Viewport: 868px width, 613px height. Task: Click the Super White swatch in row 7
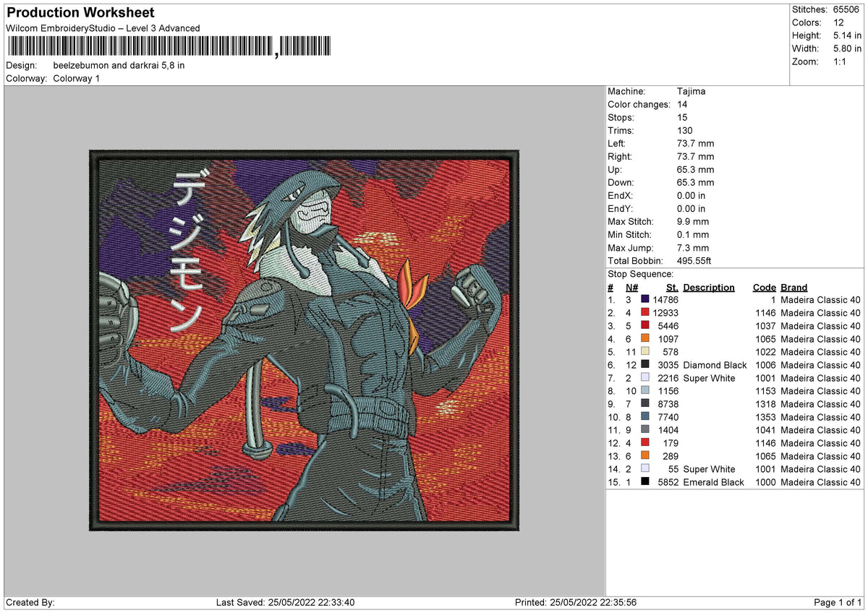645,377
